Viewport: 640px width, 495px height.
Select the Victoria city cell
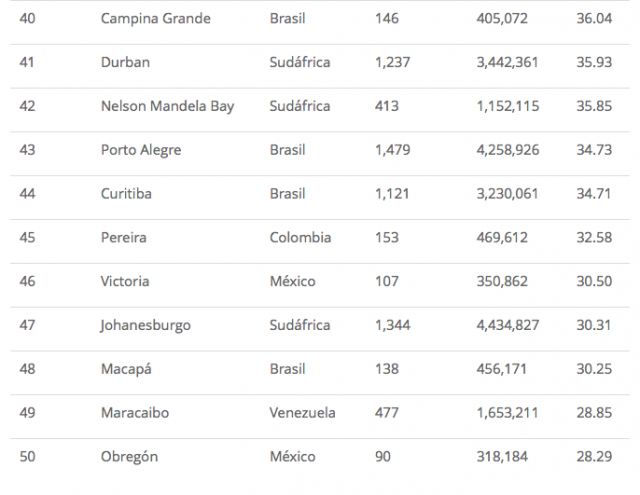pos(125,281)
